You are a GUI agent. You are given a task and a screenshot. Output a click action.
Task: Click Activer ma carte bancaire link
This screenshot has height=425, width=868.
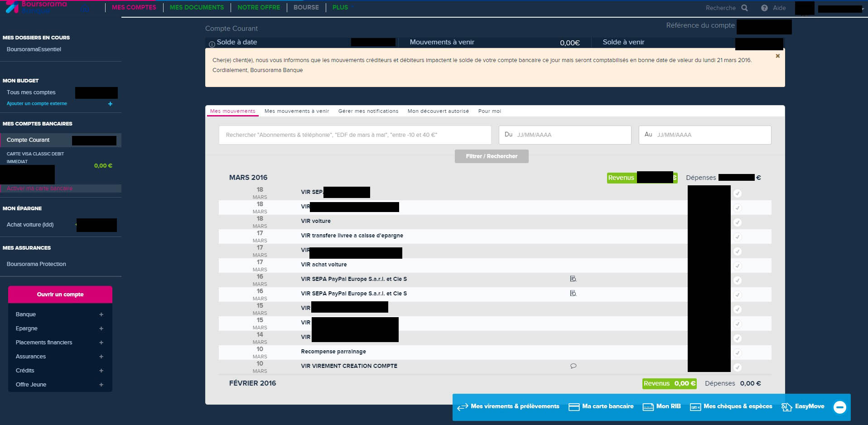click(40, 188)
